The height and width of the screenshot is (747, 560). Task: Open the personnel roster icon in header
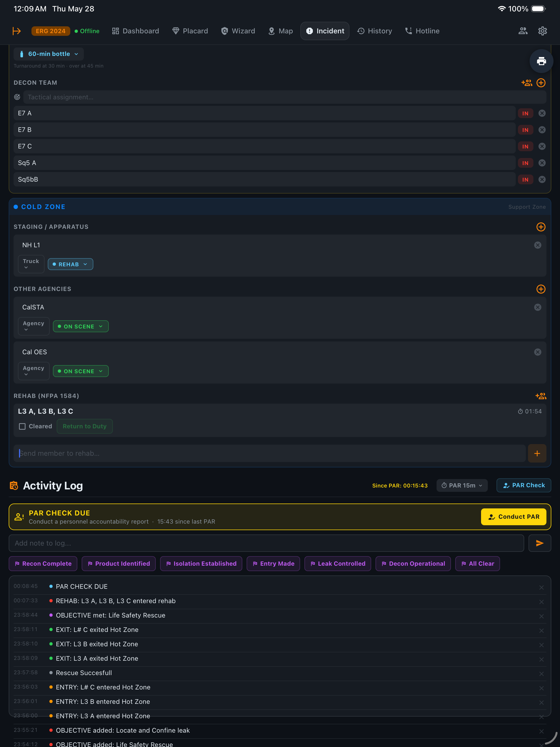click(x=523, y=31)
